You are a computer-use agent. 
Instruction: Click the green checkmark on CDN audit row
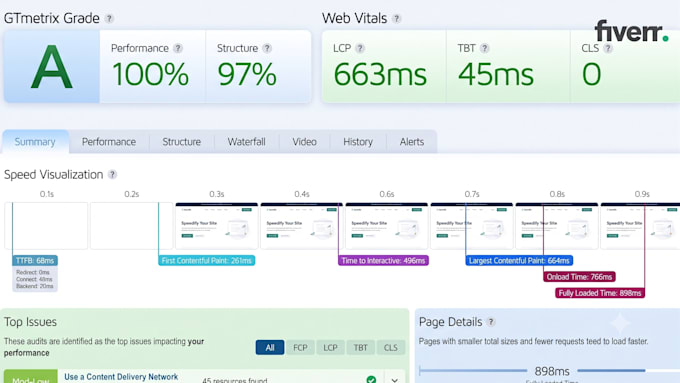[371, 380]
